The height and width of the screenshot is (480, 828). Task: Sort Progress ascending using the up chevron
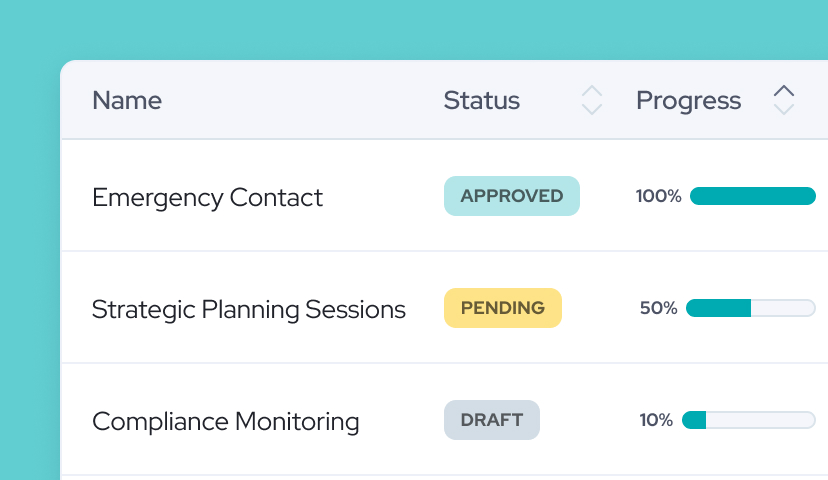(x=784, y=92)
